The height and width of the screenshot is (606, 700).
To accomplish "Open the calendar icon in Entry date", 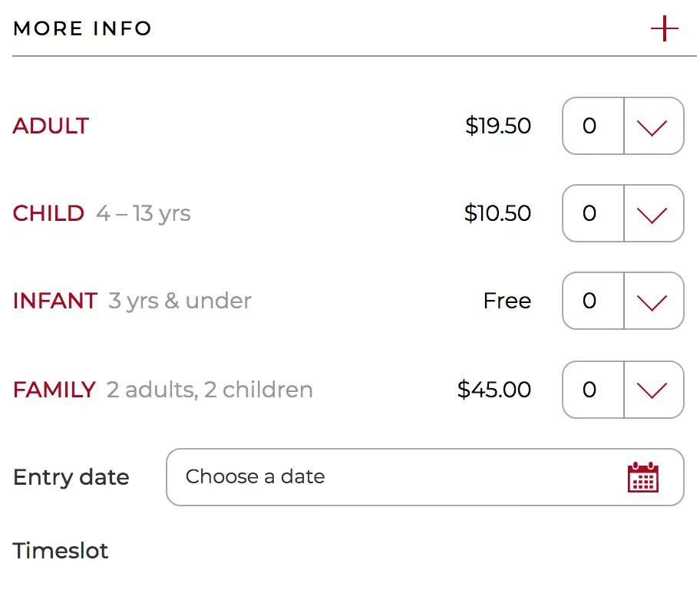I will [x=643, y=477].
